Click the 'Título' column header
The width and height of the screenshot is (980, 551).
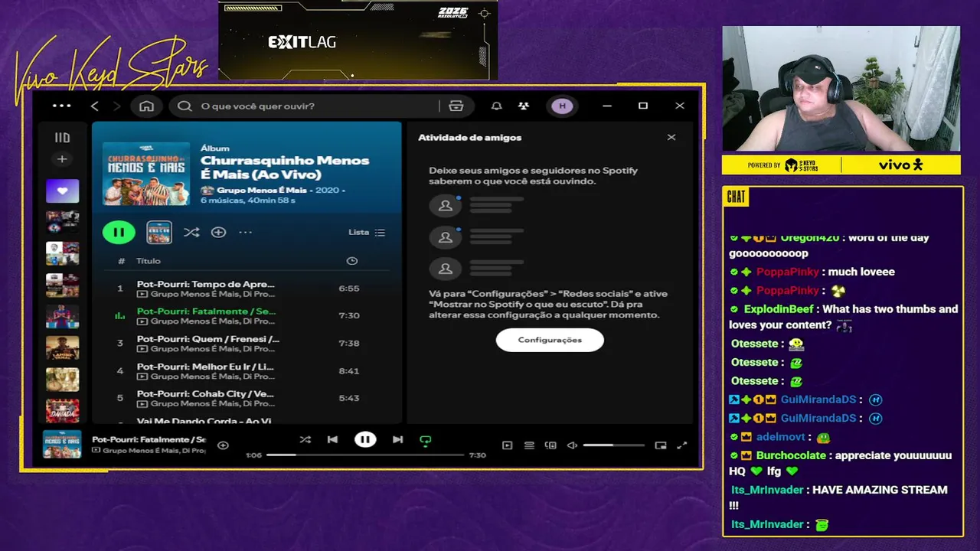(149, 261)
